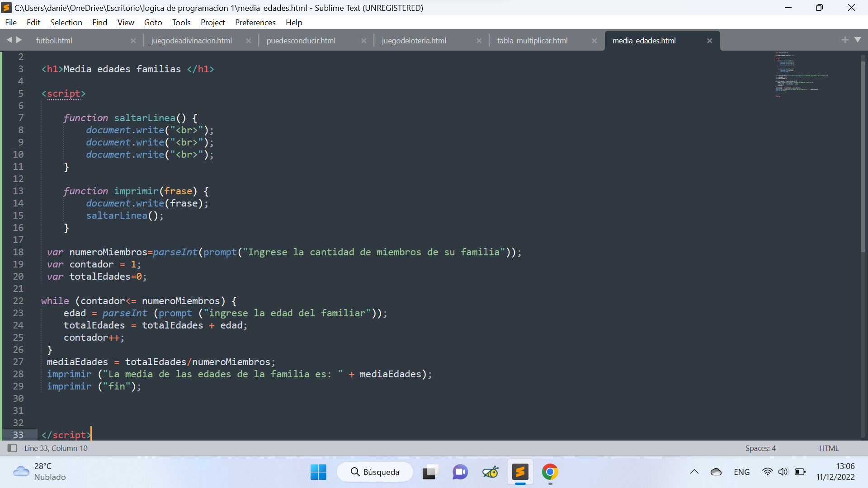Open the Selection menu
The image size is (868, 488).
point(66,23)
